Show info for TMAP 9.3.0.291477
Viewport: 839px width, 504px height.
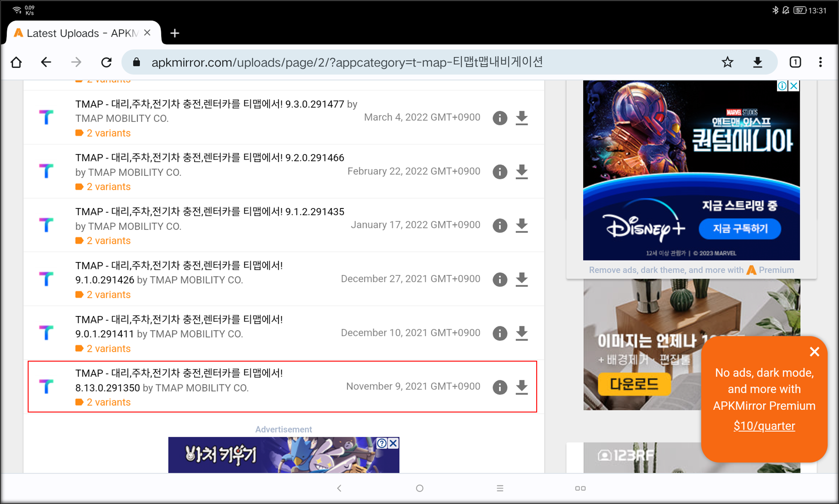click(500, 118)
